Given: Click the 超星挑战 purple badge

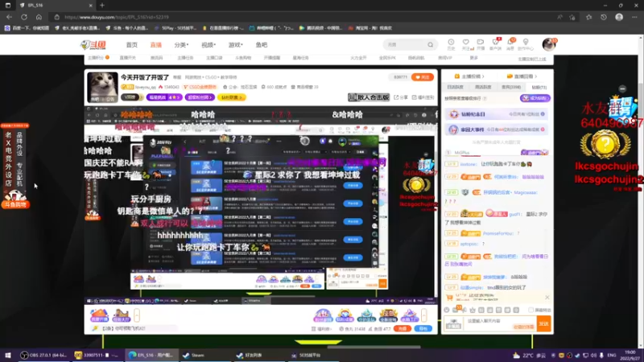Looking at the screenshot, I should point(164,97).
